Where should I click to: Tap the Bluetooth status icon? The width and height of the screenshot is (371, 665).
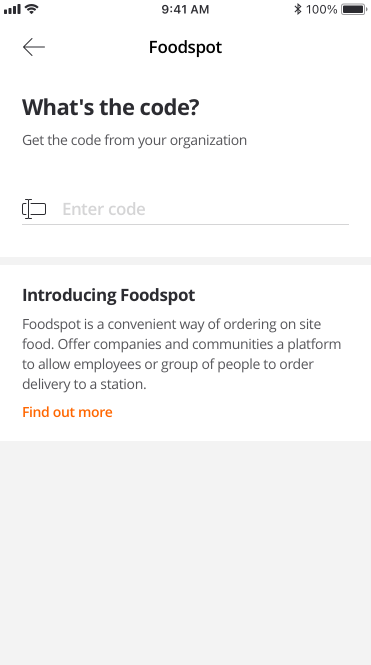tap(298, 9)
